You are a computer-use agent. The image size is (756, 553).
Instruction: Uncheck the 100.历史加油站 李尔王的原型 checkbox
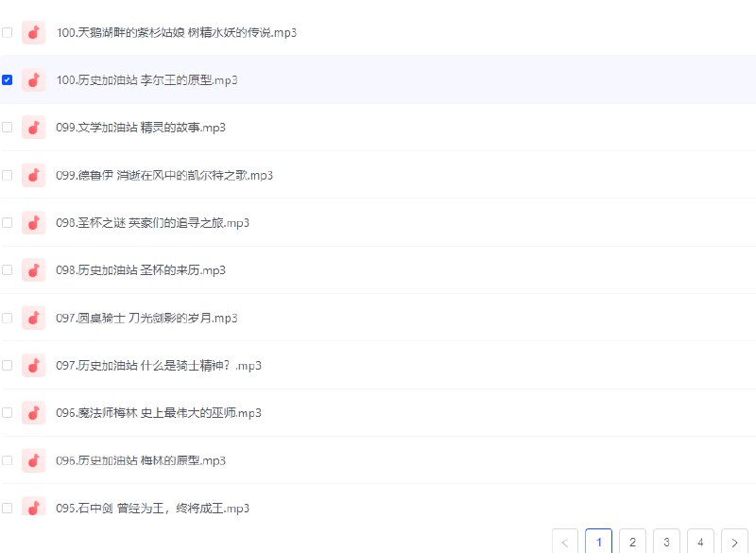[x=8, y=80]
